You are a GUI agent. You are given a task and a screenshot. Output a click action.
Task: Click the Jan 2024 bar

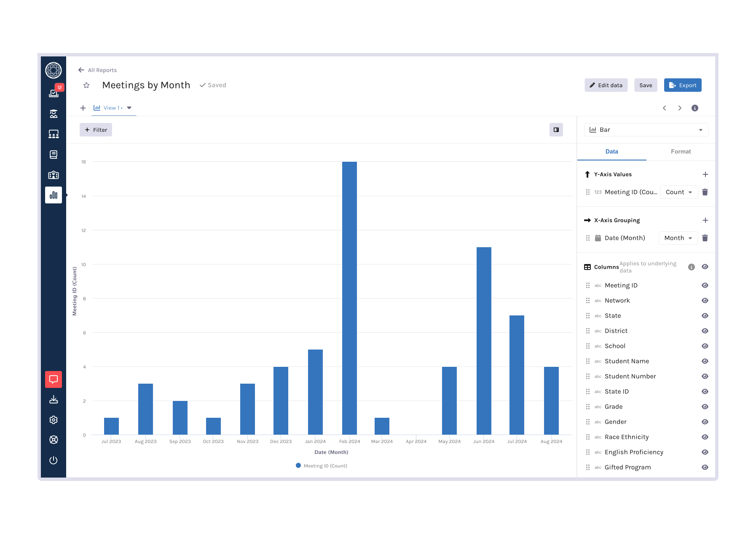pyautogui.click(x=315, y=392)
